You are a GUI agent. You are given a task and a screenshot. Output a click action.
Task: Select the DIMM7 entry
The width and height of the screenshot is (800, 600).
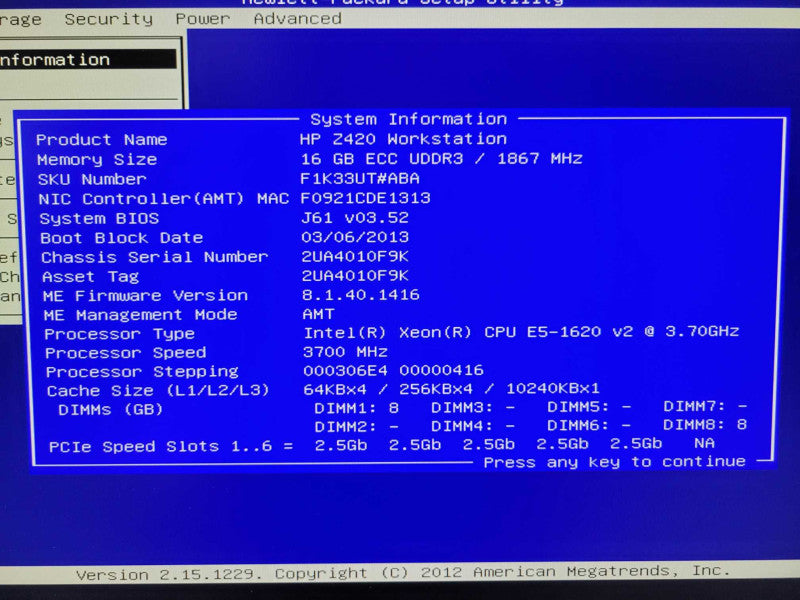tap(706, 407)
